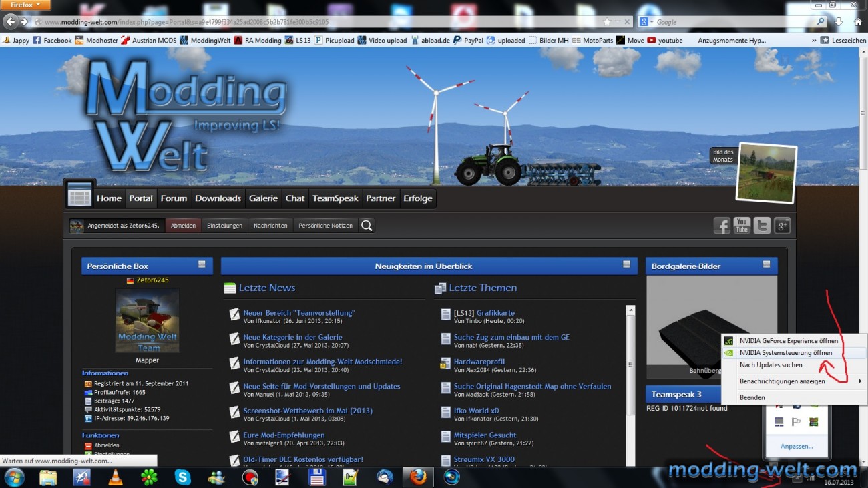Click the Abmelden button in user bar
The height and width of the screenshot is (488, 868).
[183, 226]
